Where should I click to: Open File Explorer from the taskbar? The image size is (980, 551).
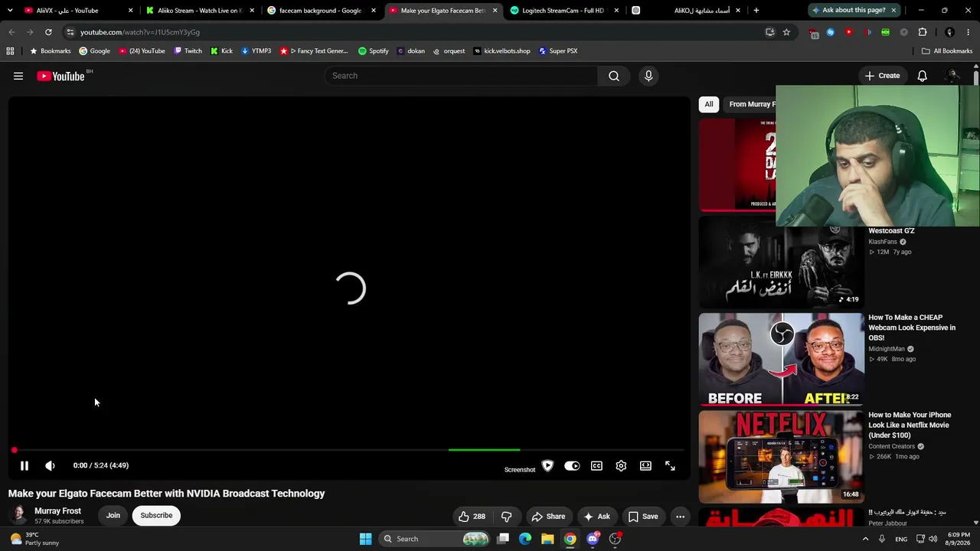pos(547,539)
